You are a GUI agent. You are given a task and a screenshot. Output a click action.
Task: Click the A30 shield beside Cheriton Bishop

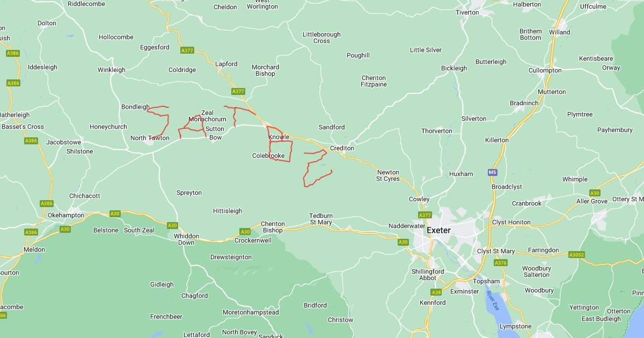pos(245,232)
